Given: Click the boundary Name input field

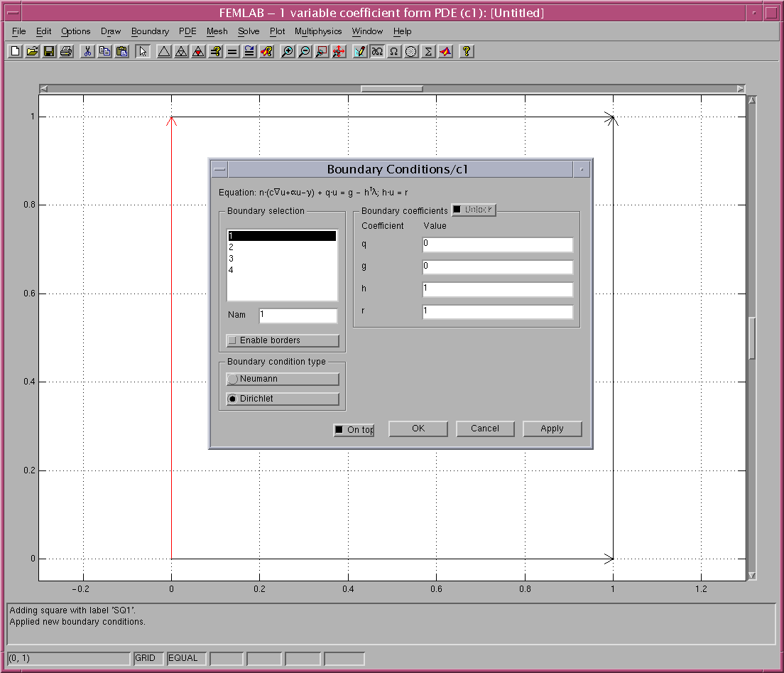Looking at the screenshot, I should pyautogui.click(x=298, y=316).
